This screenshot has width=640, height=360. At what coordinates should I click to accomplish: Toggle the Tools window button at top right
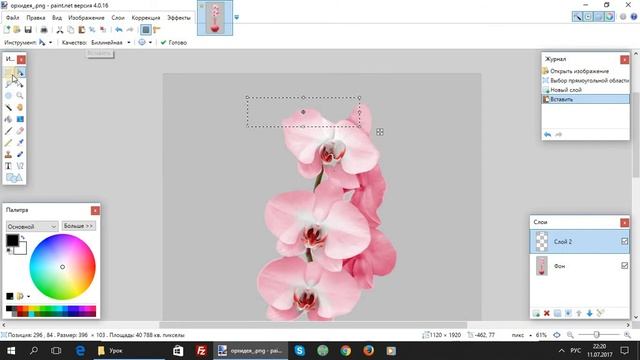[577, 17]
